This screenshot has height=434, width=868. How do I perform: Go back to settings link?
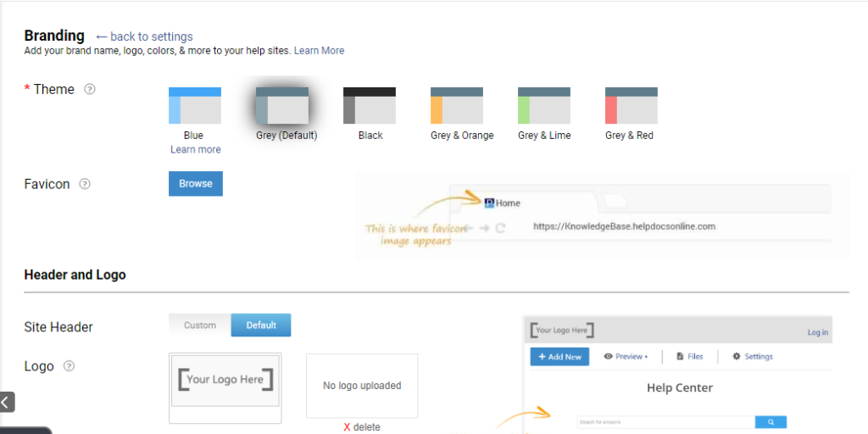tap(144, 36)
